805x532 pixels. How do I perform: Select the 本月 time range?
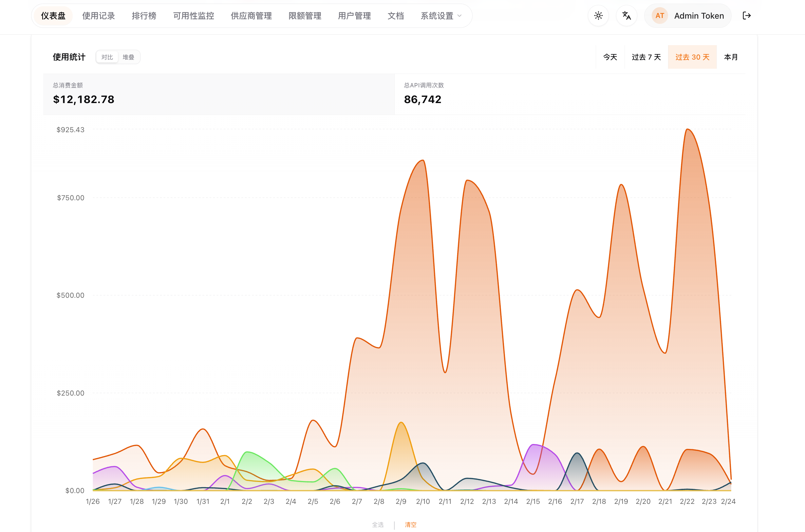(731, 57)
